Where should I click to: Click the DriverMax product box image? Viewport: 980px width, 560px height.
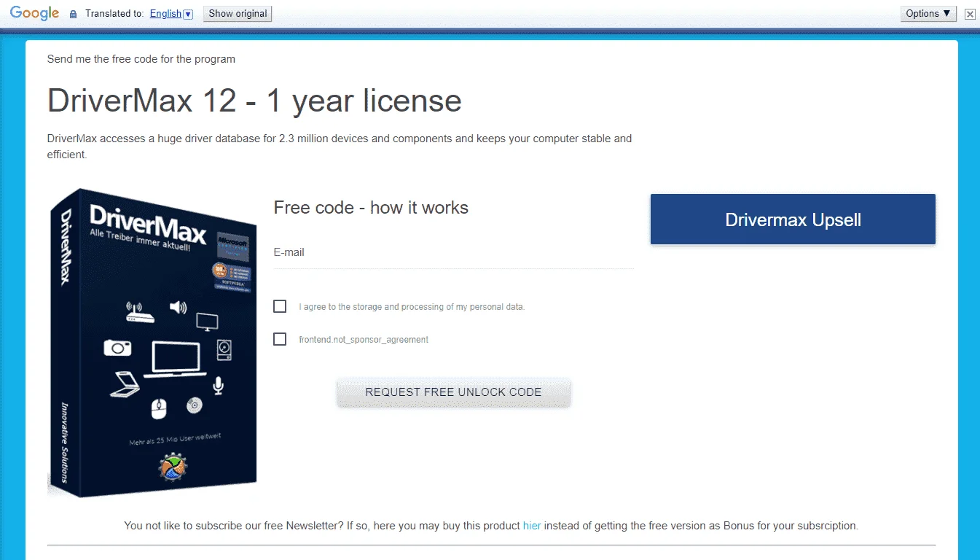pyautogui.click(x=152, y=341)
